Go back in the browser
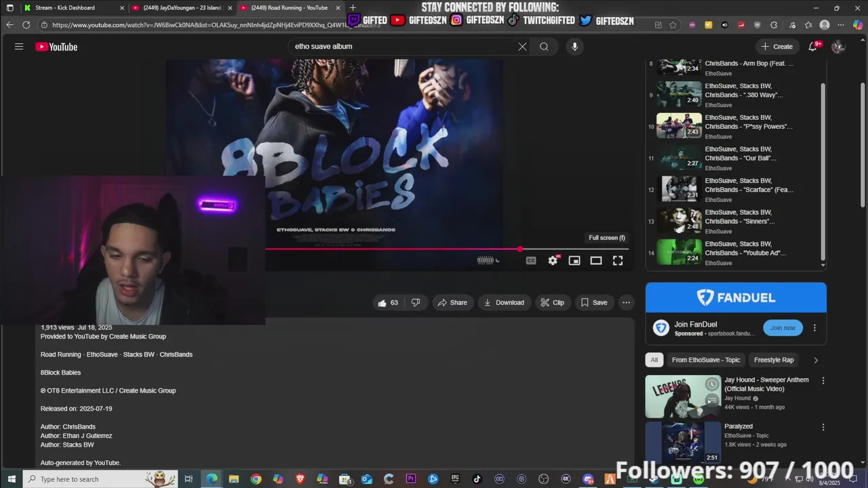Viewport: 868px width, 488px height. click(9, 24)
